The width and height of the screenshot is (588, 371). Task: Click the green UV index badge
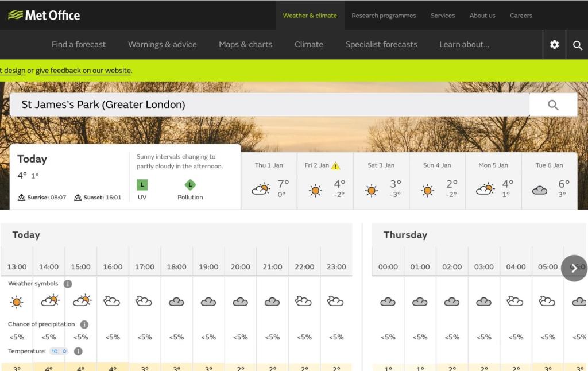(x=142, y=185)
